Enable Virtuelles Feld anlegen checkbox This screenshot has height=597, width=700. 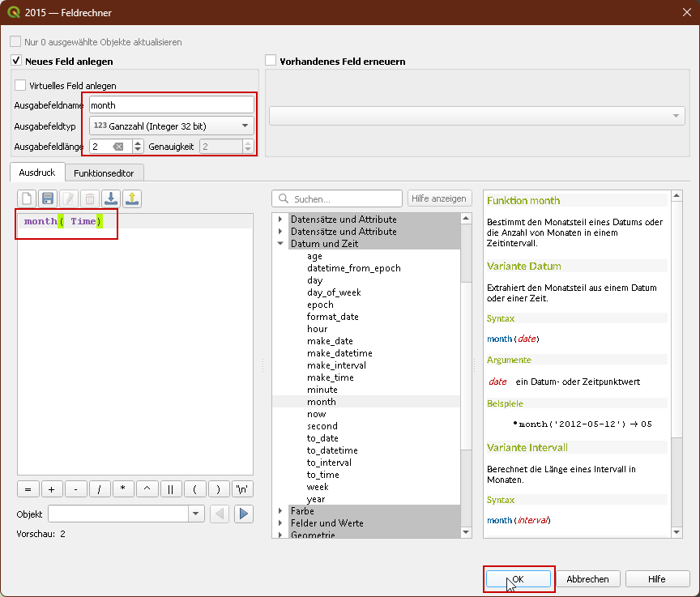[20, 85]
